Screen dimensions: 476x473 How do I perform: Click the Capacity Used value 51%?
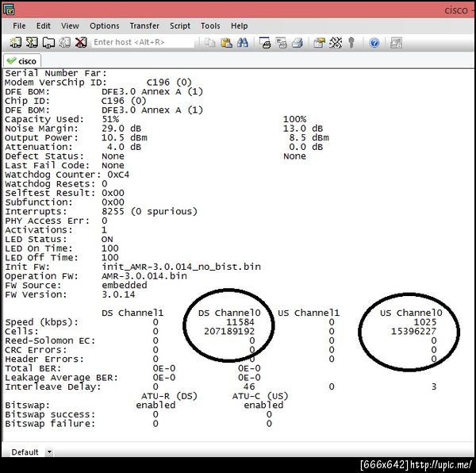(x=110, y=119)
